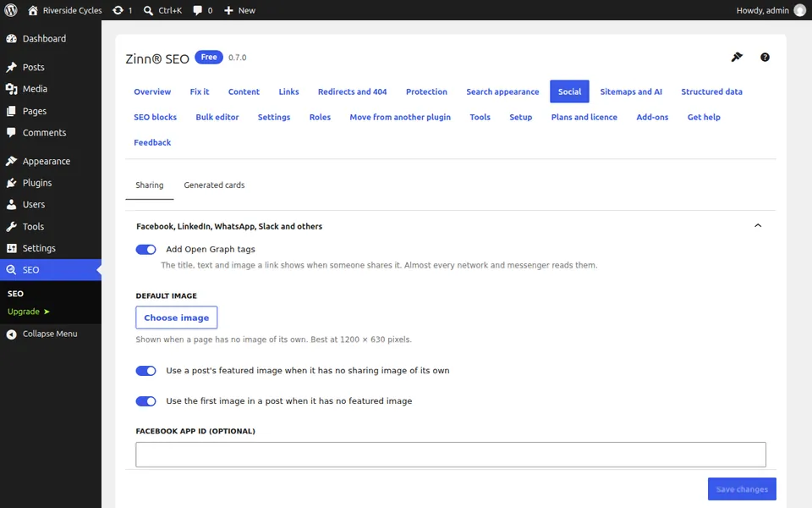Open the Ctrl+K search icon
The height and width of the screenshot is (508, 812).
[162, 10]
